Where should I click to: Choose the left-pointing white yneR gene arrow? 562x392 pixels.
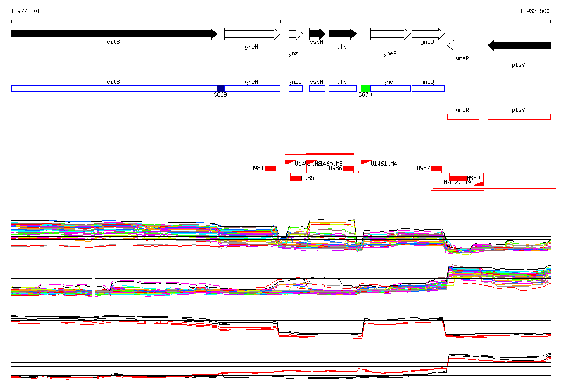(463, 46)
